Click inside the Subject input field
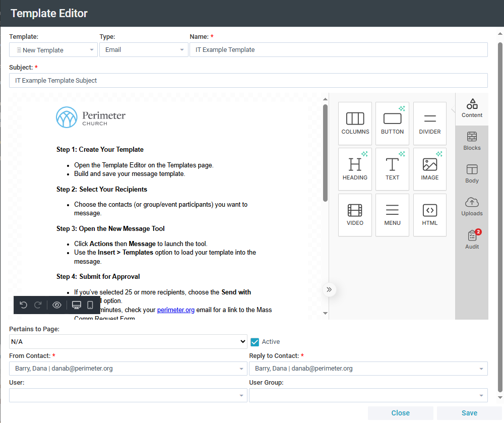The width and height of the screenshot is (504, 423). [248, 80]
